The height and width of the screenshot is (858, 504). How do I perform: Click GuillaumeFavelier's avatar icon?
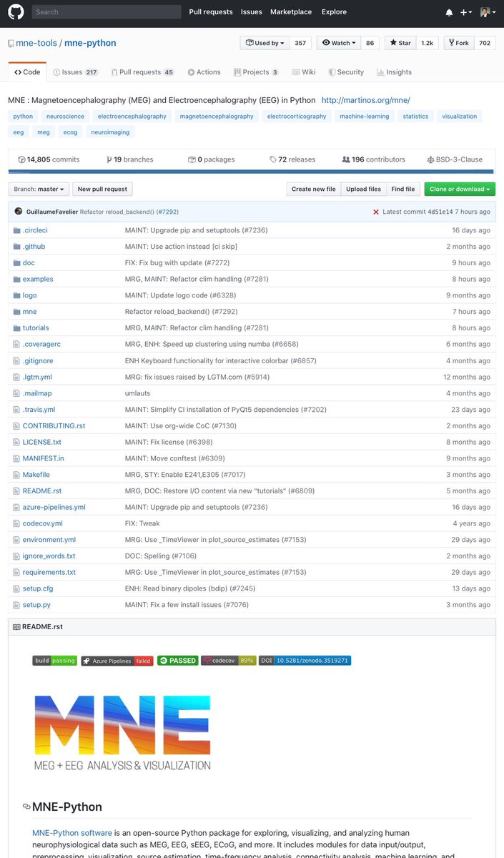19,212
